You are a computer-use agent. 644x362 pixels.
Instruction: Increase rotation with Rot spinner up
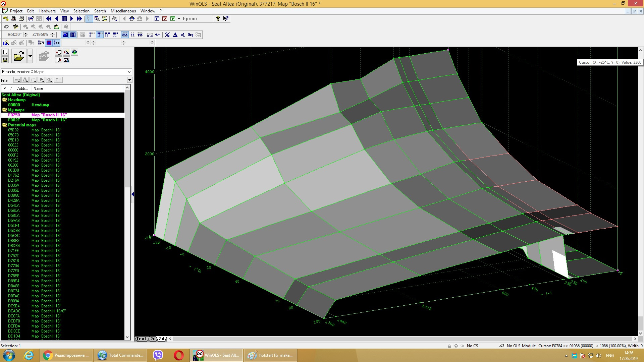26,33
